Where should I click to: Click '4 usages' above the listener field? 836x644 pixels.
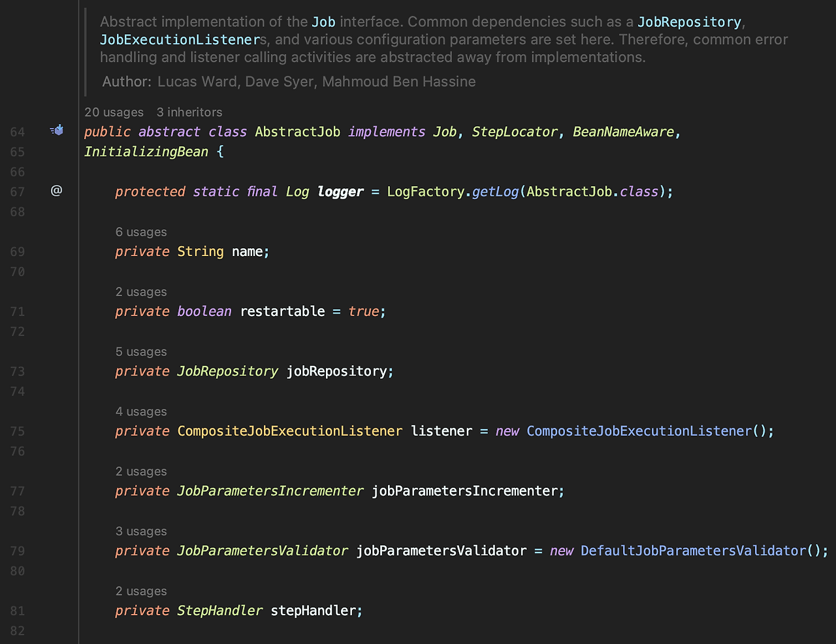pos(141,411)
